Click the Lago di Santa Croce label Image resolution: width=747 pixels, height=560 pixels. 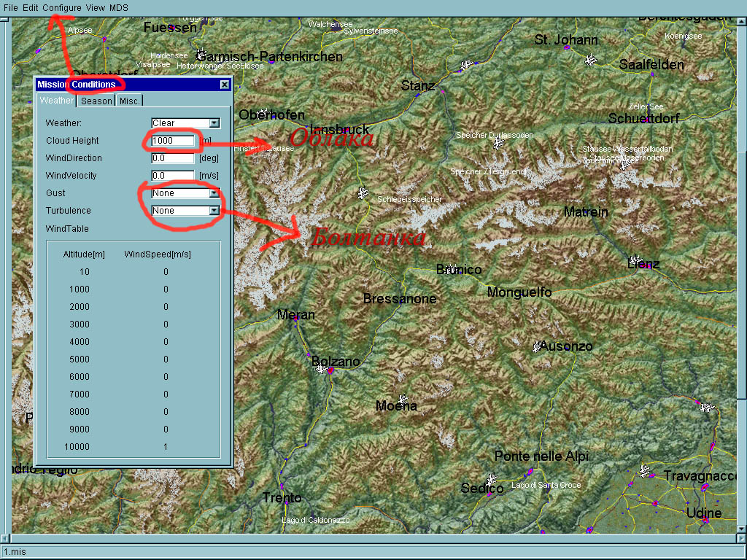pyautogui.click(x=546, y=485)
